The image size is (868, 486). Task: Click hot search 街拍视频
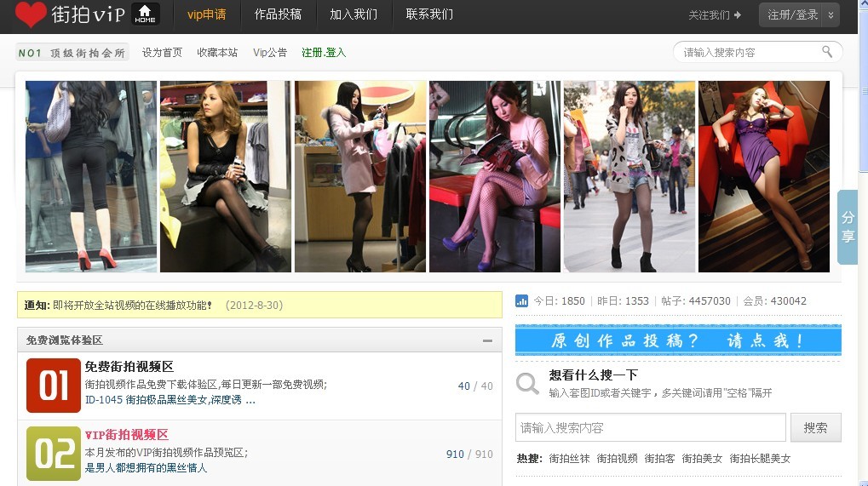click(617, 459)
